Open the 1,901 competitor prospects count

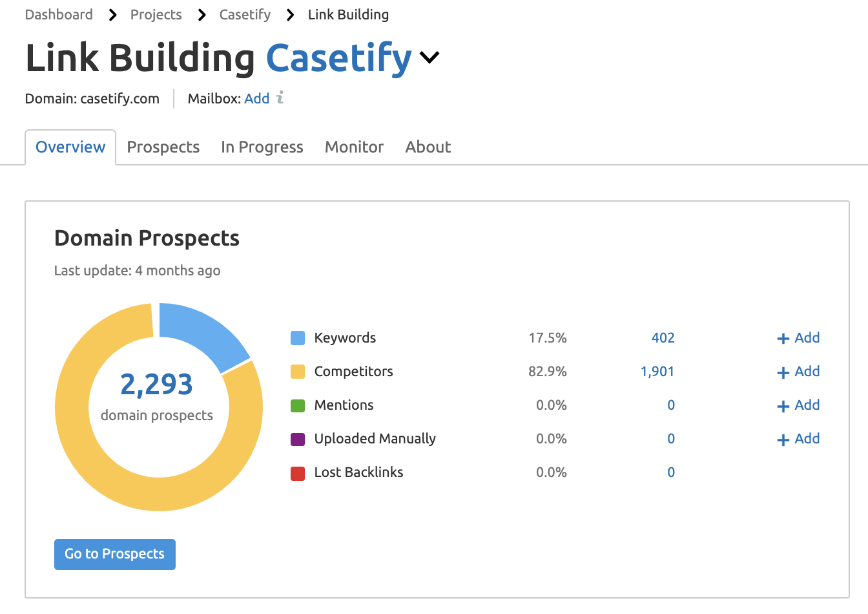point(657,372)
